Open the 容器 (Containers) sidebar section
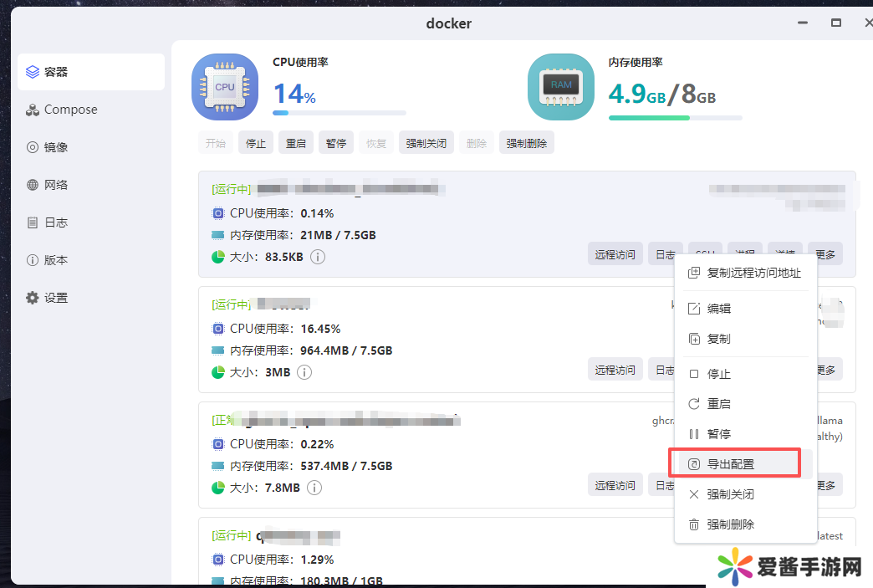 (x=90, y=72)
